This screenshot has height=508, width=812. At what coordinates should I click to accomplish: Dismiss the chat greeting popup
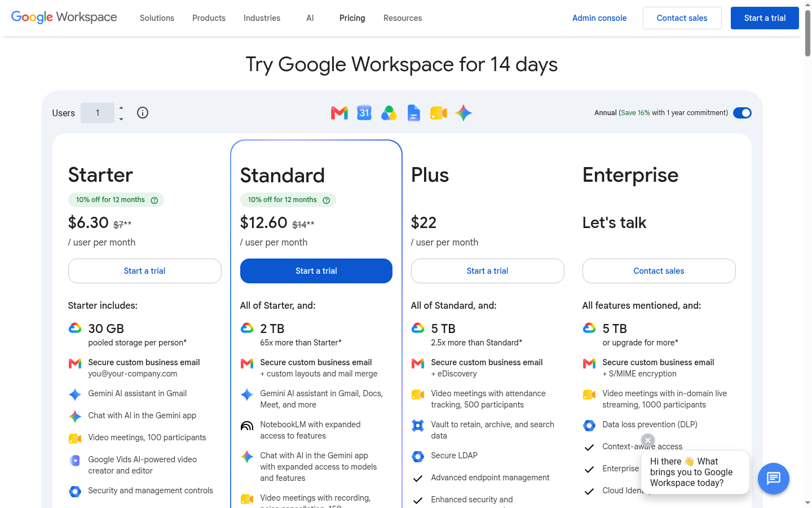pyautogui.click(x=648, y=440)
